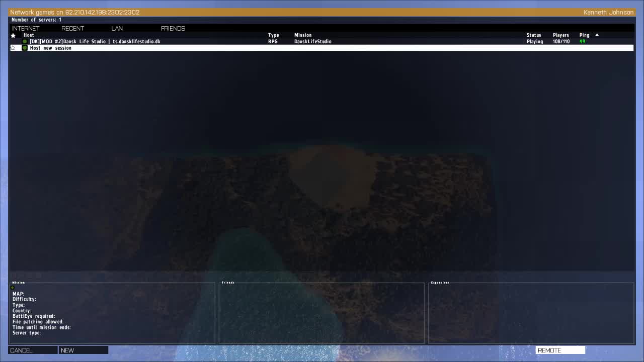Screen dimensions: 644x362
Task: Click the RPG type cell
Action: tap(273, 42)
